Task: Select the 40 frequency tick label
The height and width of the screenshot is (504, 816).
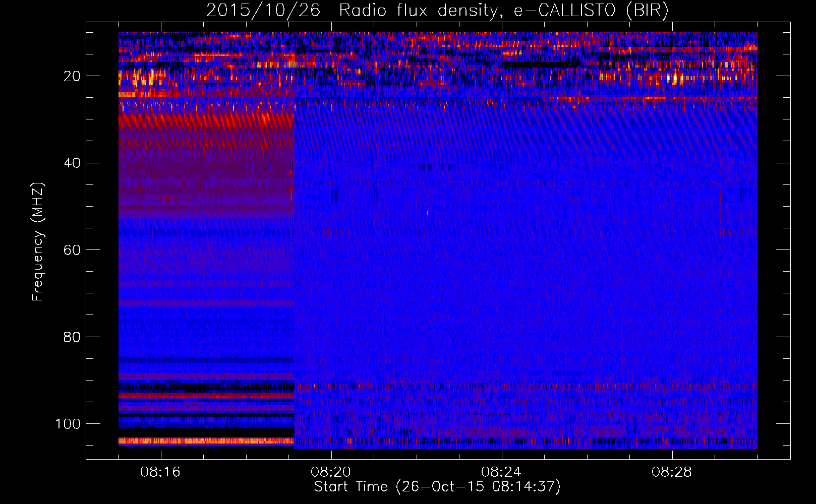Action: [x=73, y=163]
